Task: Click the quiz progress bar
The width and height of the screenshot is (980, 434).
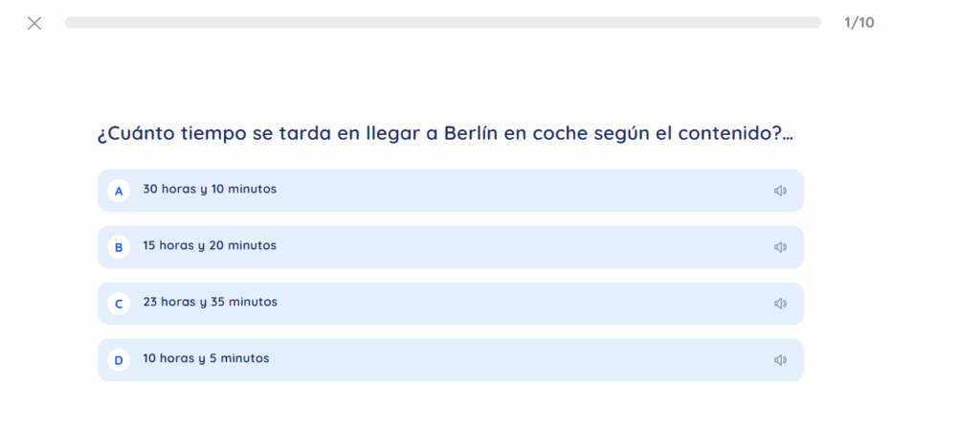Action: tap(442, 22)
